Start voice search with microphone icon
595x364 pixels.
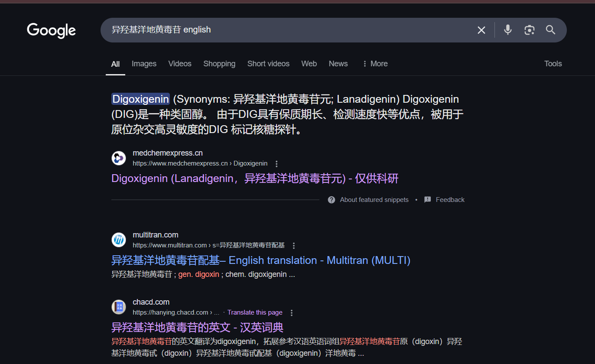point(507,30)
